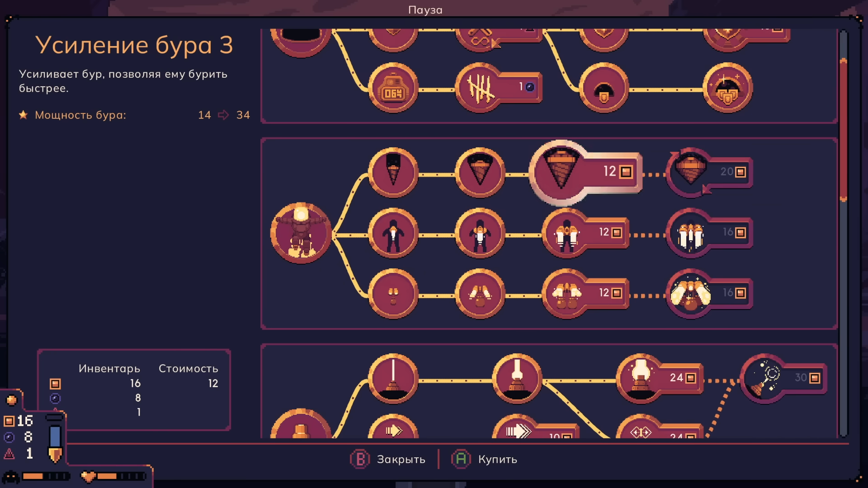
Task: Click the monster wave progress bar
Action: pos(37,476)
